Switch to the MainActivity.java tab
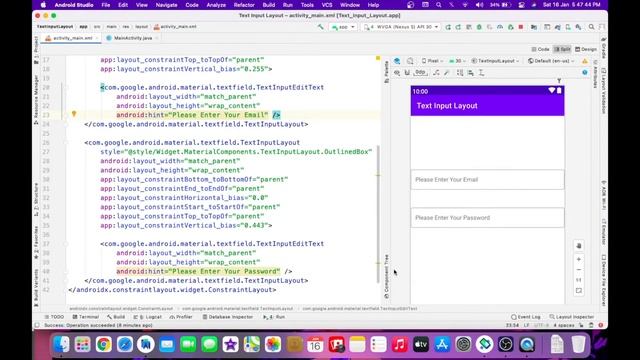This screenshot has width=640, height=360. pos(132,38)
